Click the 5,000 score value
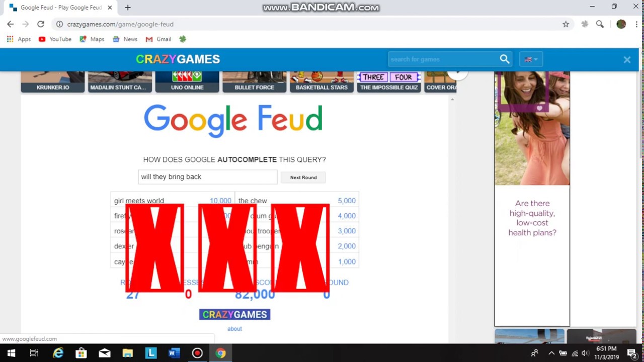This screenshot has width=644, height=362. [x=347, y=201]
